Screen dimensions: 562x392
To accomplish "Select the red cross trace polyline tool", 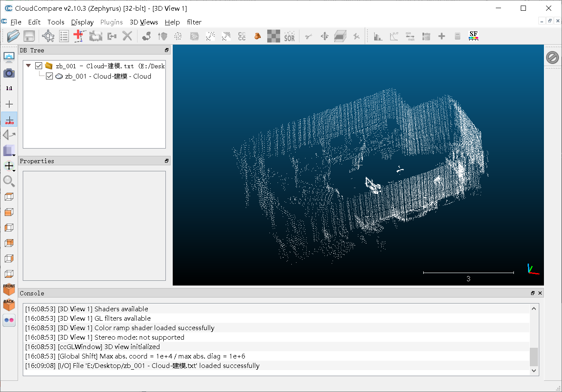I will coord(79,36).
